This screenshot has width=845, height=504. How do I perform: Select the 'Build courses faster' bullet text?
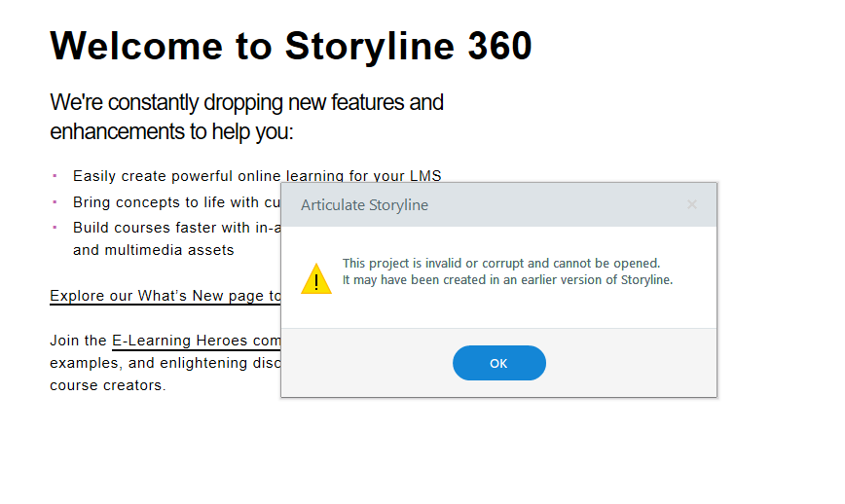[x=177, y=228]
